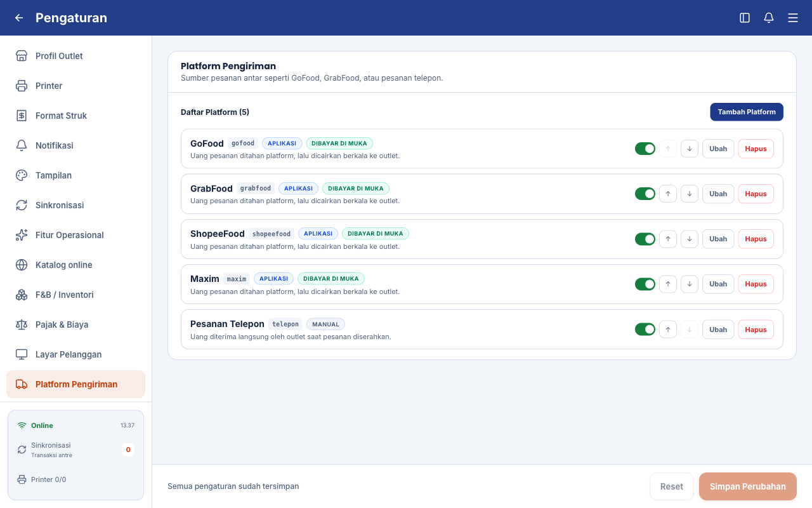Click the "shopeefood" code tag

click(272, 234)
